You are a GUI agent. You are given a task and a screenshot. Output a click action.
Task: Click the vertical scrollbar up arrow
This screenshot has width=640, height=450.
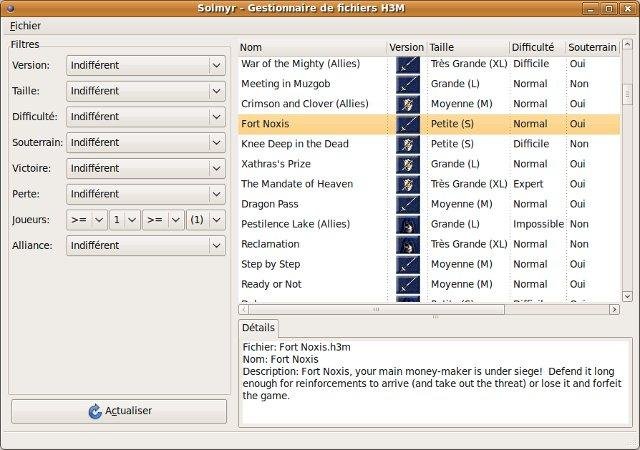[627, 44]
